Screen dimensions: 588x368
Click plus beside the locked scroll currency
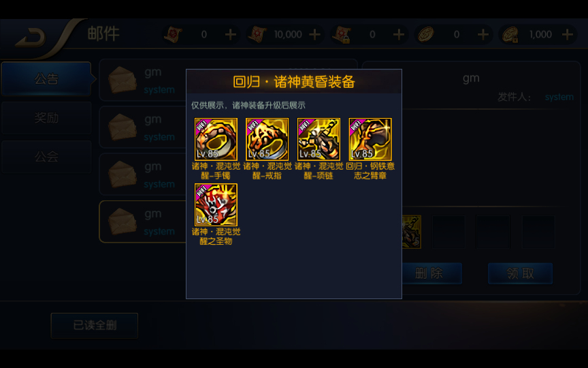[399, 35]
